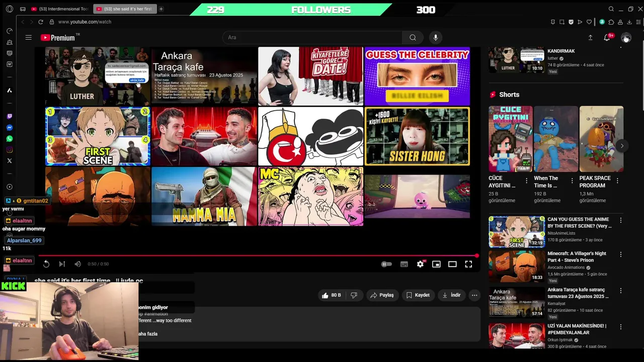
Task: Reload the current page
Action: point(41,22)
